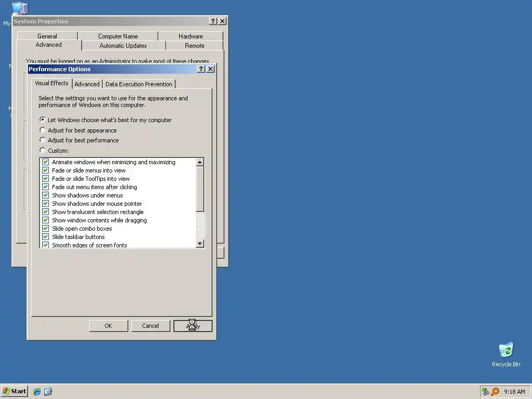Viewport: 532px width, 399px height.
Task: Click Cancel in Performance Options
Action: 151,326
